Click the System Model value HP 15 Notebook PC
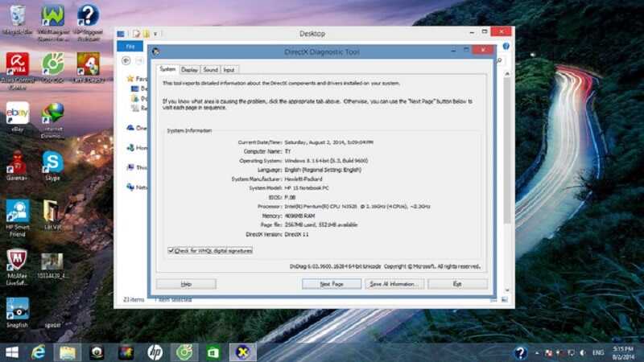 (307, 188)
